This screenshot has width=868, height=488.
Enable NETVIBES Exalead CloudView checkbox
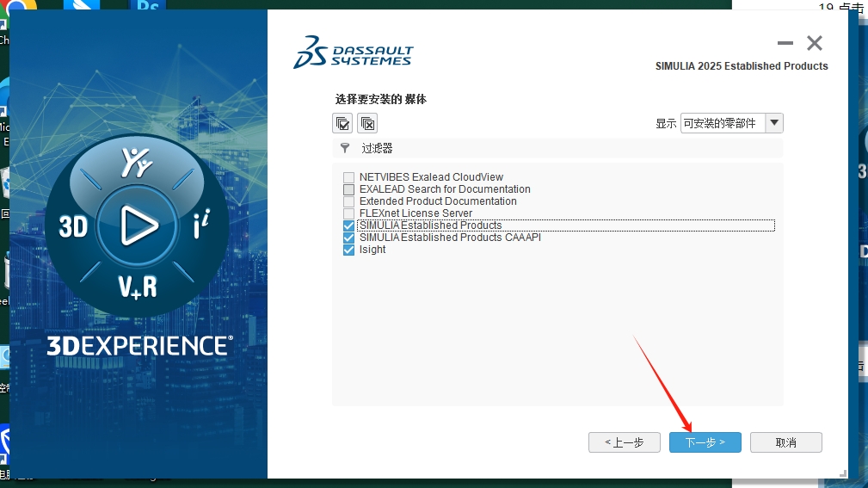pos(348,177)
